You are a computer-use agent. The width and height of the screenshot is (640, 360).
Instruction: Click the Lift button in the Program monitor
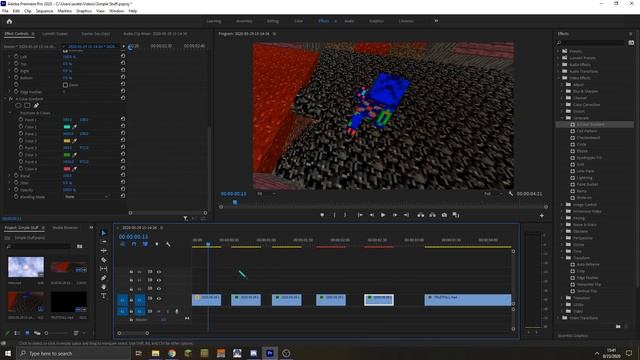(420, 215)
